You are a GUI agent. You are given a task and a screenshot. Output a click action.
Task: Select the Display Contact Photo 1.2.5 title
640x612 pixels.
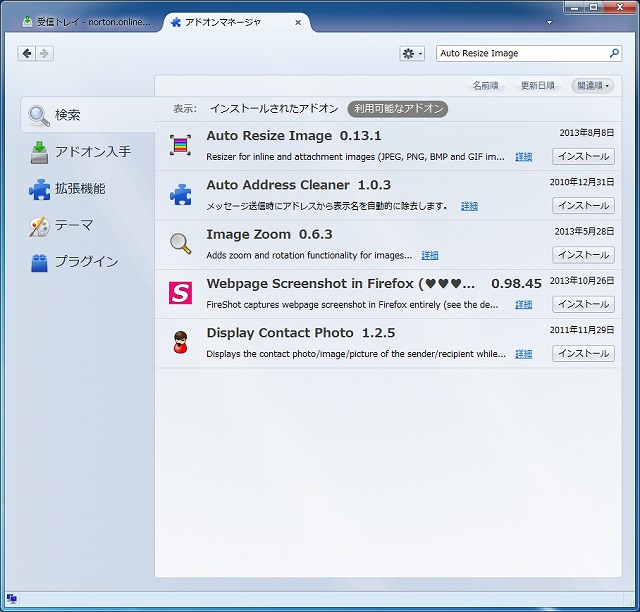301,333
